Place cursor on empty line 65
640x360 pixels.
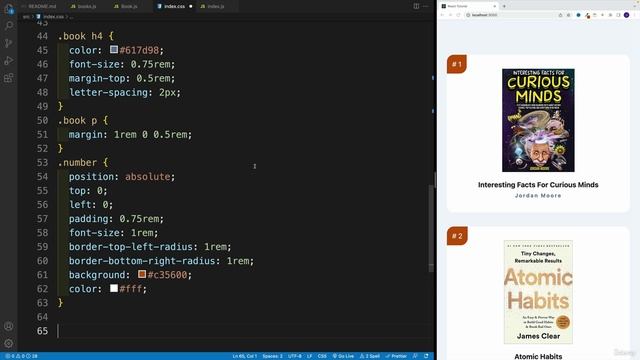(245, 331)
